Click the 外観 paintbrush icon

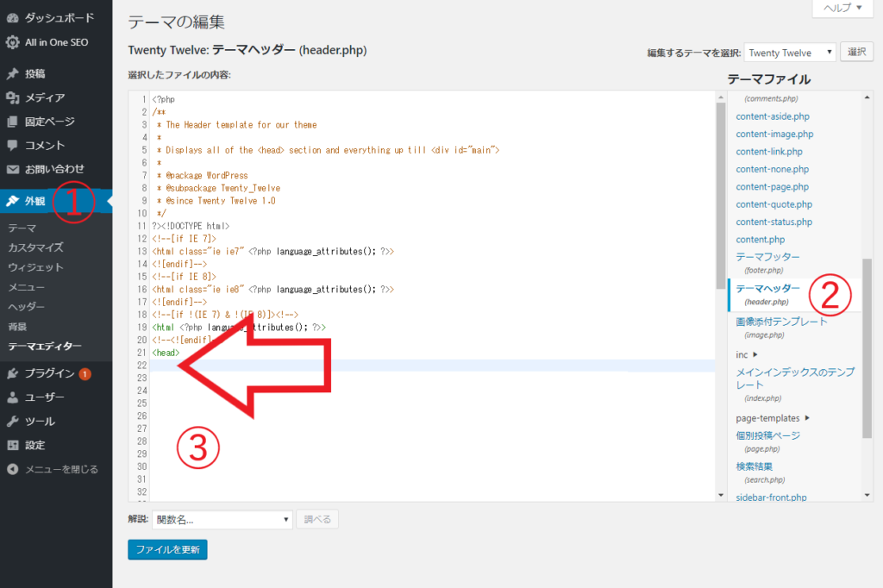(x=12, y=201)
